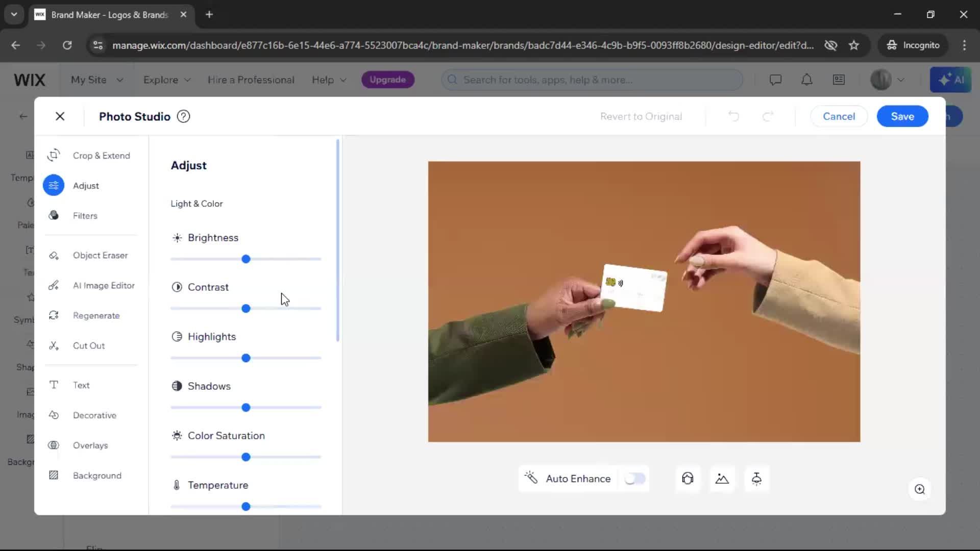
Task: Click the Save button
Action: point(902,116)
